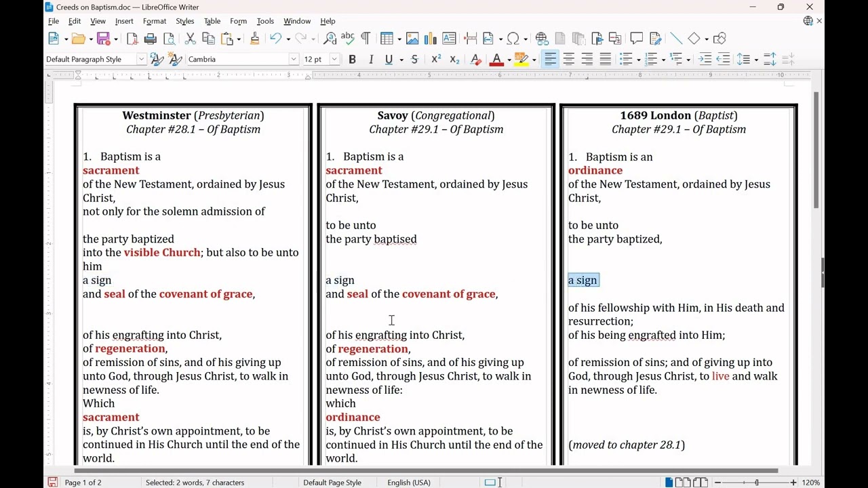The height and width of the screenshot is (488, 868).
Task: Open Find and Replace icon
Action: 330,39
